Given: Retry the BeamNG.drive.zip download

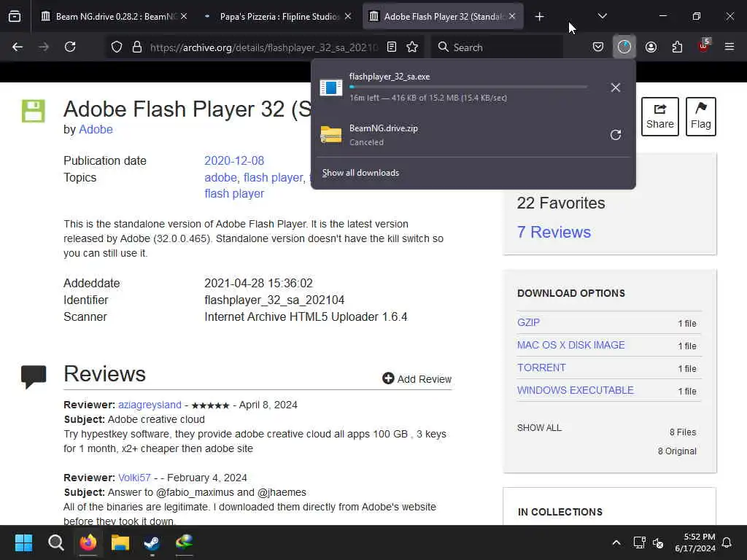Looking at the screenshot, I should pos(616,135).
